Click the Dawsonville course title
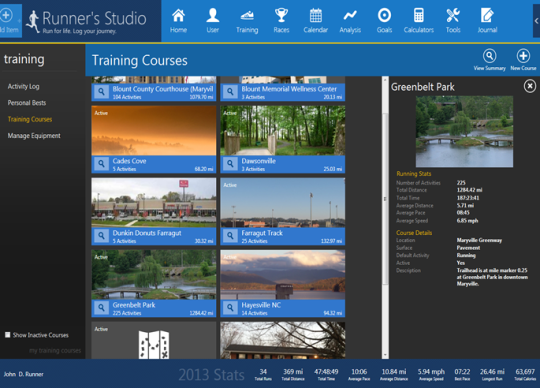Image resolution: width=540 pixels, height=388 pixels. [259, 161]
